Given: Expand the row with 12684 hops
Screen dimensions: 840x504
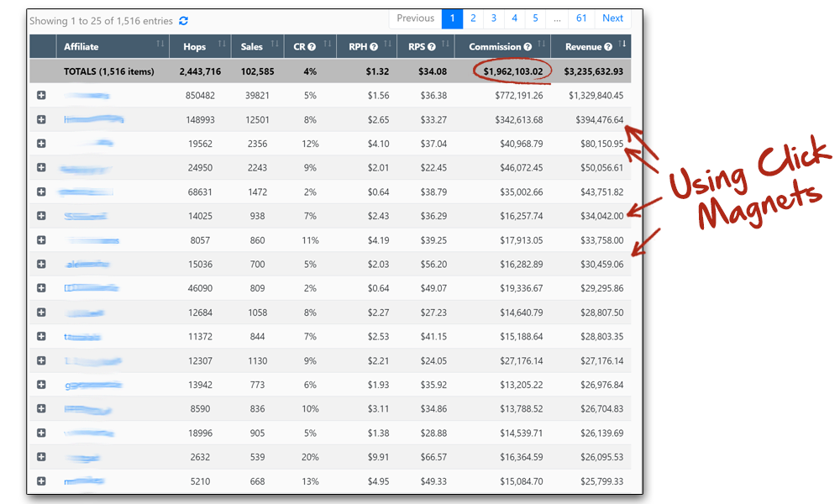Looking at the screenshot, I should tap(41, 312).
